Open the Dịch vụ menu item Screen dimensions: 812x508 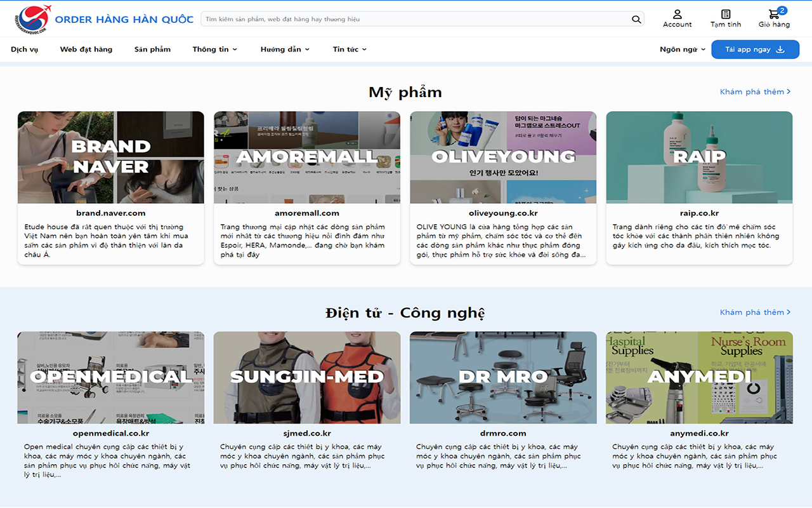[25, 49]
